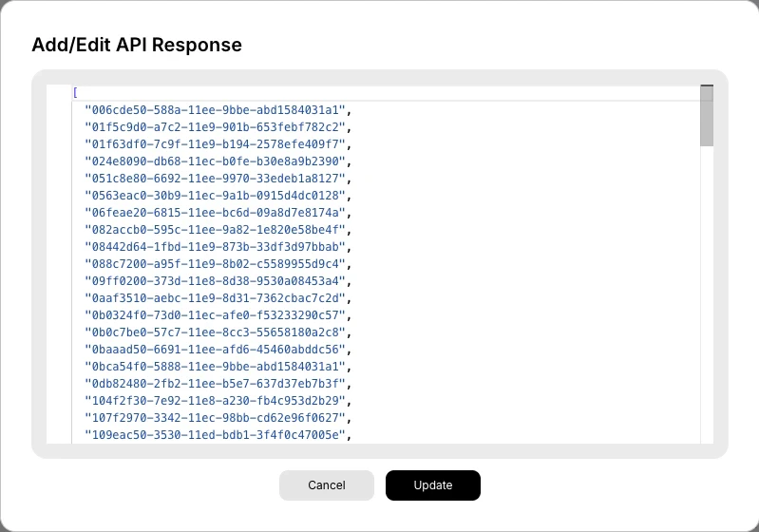Click the editor's vertical scrollbar thumb
The height and width of the screenshot is (532, 759).
click(x=707, y=116)
